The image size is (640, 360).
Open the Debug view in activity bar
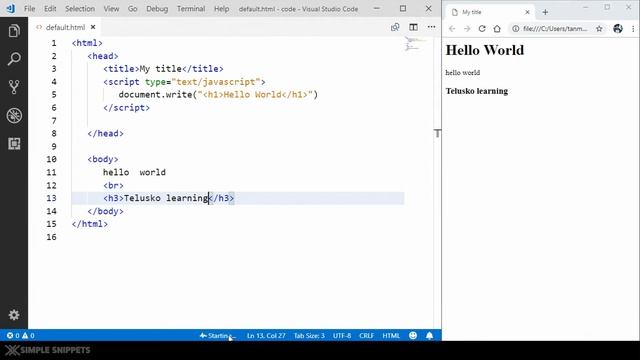pyautogui.click(x=14, y=116)
